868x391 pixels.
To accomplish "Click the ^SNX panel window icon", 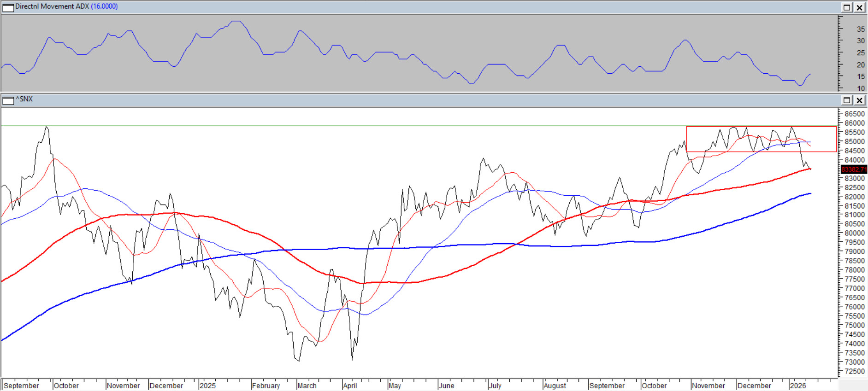I will tap(8, 100).
